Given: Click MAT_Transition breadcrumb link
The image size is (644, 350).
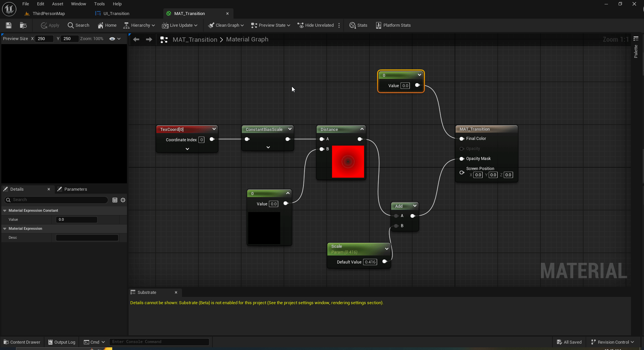Looking at the screenshot, I should [x=195, y=39].
